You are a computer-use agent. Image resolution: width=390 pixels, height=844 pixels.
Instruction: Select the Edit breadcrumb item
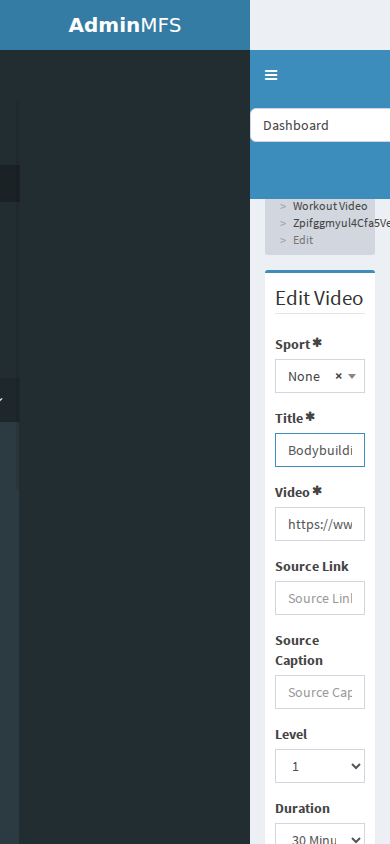(x=303, y=240)
